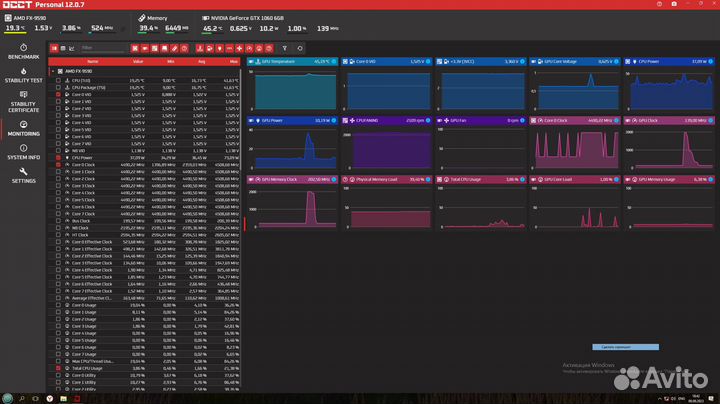Click the OCCT icon in the taskbar
720x404 pixels.
click(x=77, y=398)
